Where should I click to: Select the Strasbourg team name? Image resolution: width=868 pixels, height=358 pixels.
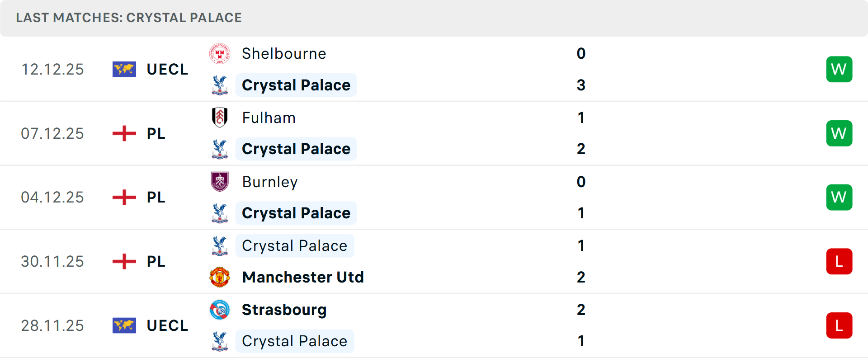pos(284,310)
